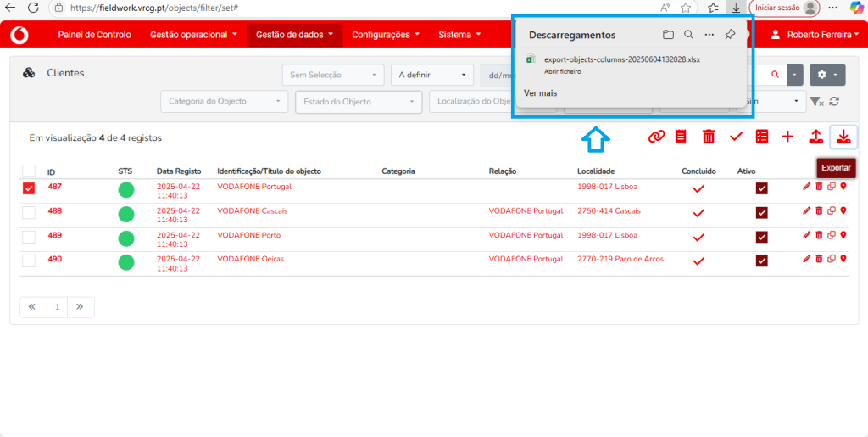
Task: Toggle the select-all checkbox in table header
Action: [29, 171]
